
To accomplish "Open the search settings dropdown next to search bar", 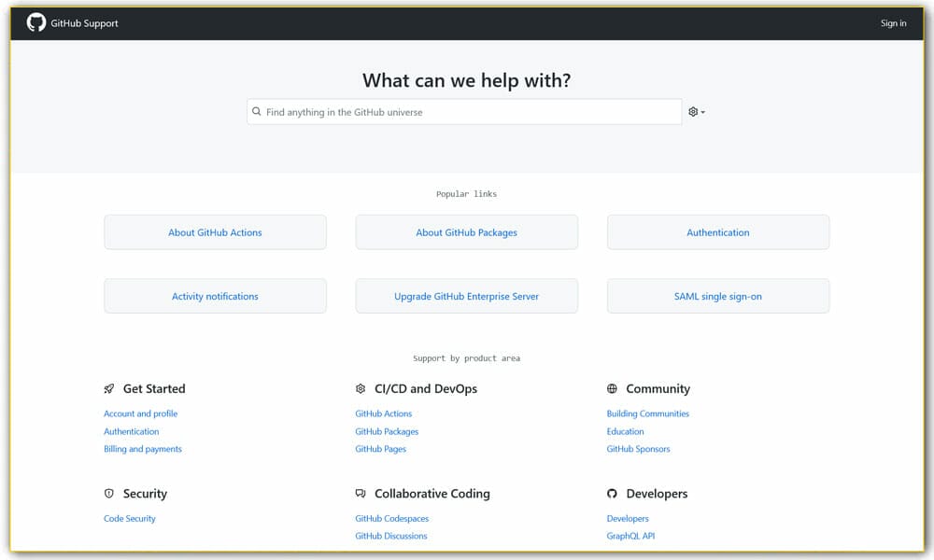I will 695,111.
